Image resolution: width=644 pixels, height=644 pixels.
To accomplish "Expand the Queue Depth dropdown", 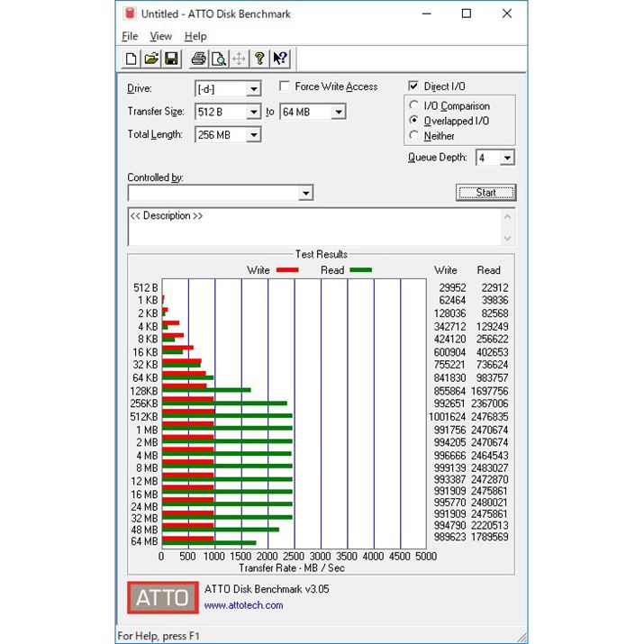I will coord(507,159).
